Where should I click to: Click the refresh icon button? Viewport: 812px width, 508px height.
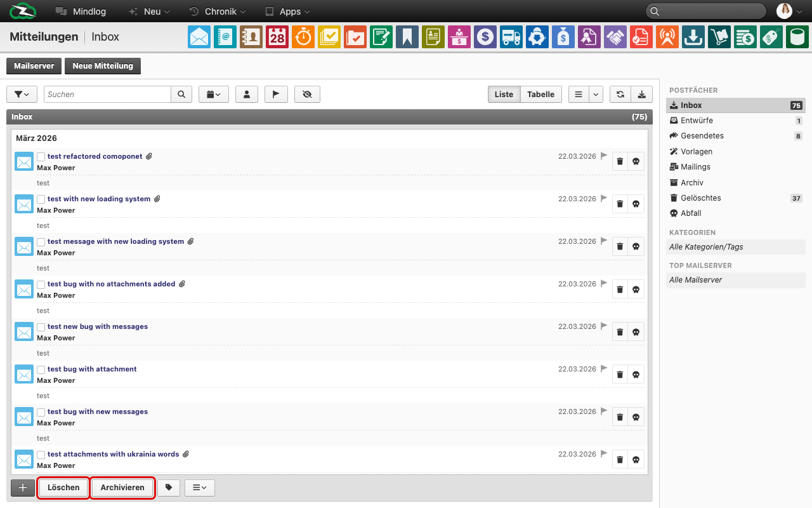pos(620,94)
